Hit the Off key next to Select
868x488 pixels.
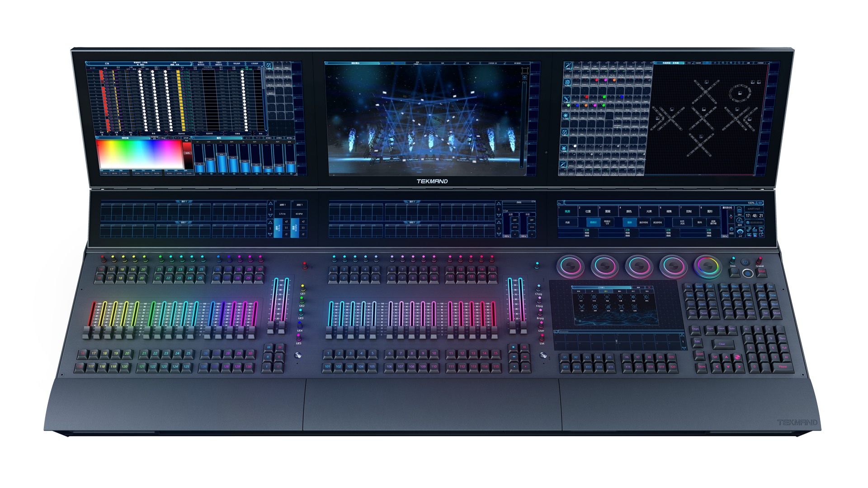coord(710,286)
